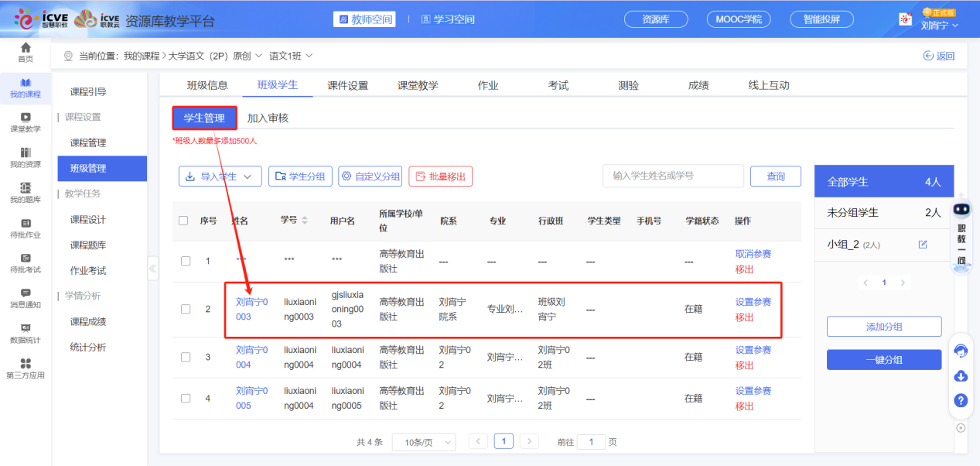Check the checkbox for student 刘宵宁0005
This screenshot has width=980, height=466.
(x=185, y=398)
